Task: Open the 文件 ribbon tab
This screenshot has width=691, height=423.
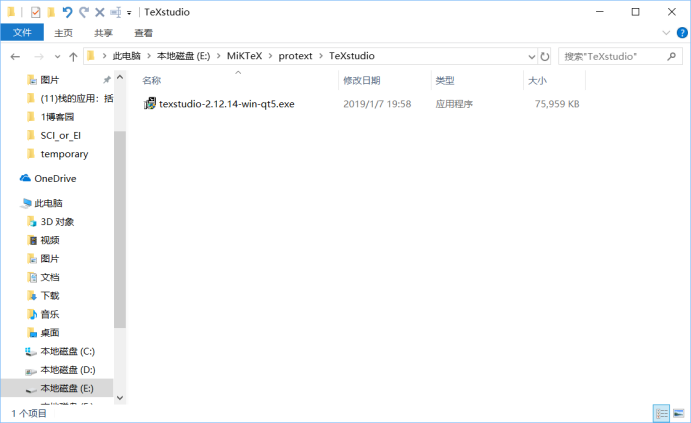Action: tap(22, 33)
